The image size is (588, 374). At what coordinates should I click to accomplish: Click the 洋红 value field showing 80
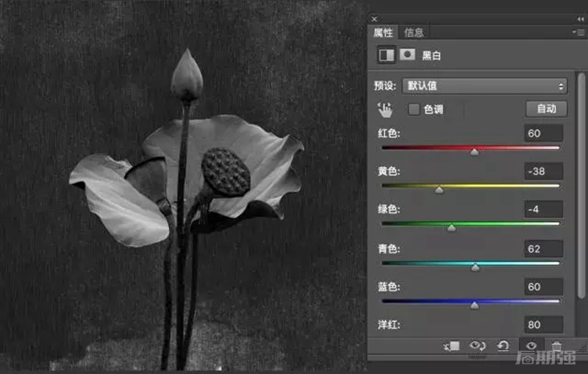click(x=543, y=325)
